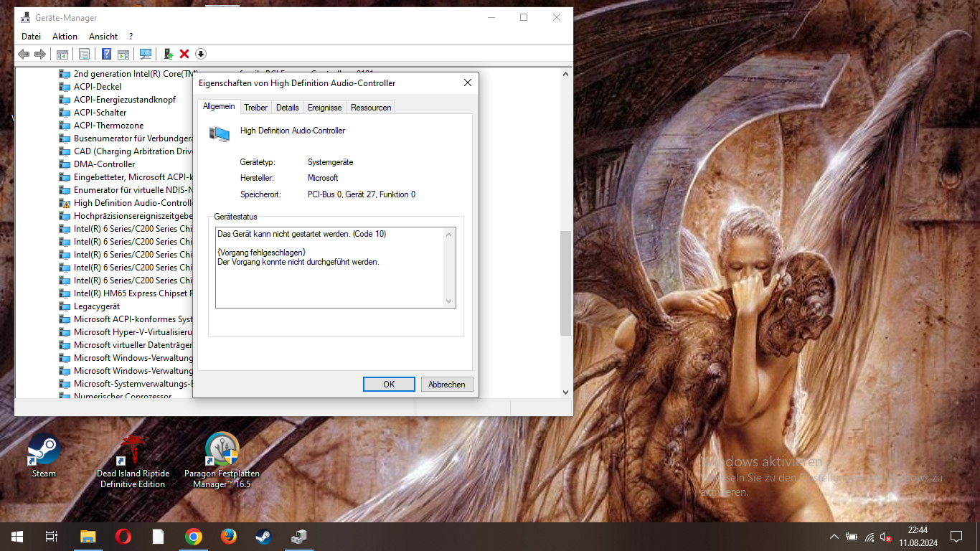
Task: Switch to the Treiber tab
Action: [255, 108]
